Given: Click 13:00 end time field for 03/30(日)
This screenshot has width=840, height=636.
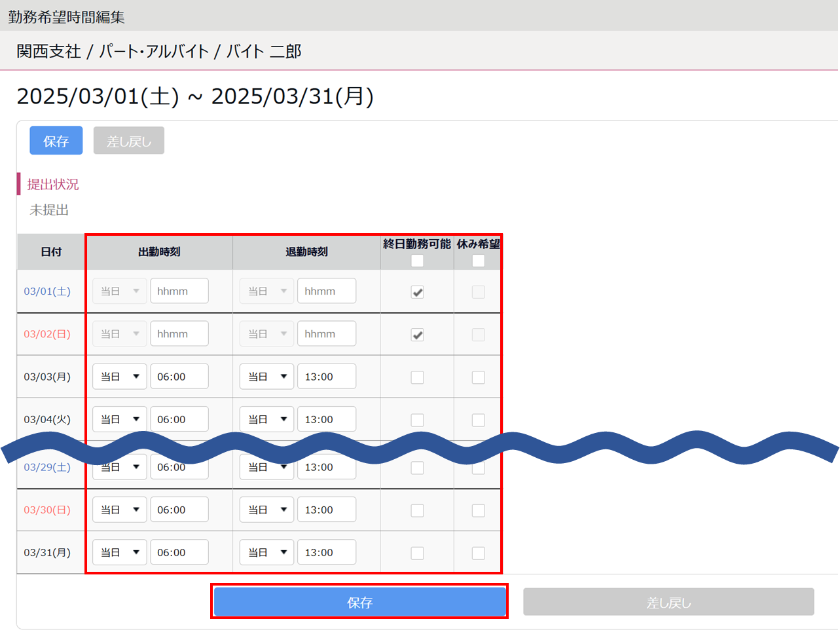Looking at the screenshot, I should click(x=327, y=510).
